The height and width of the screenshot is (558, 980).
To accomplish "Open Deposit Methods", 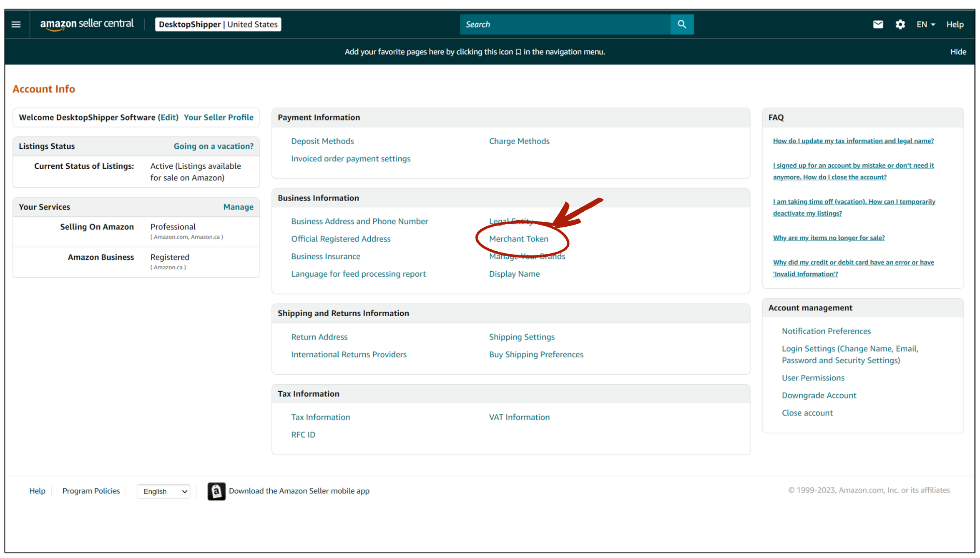I will coord(322,141).
